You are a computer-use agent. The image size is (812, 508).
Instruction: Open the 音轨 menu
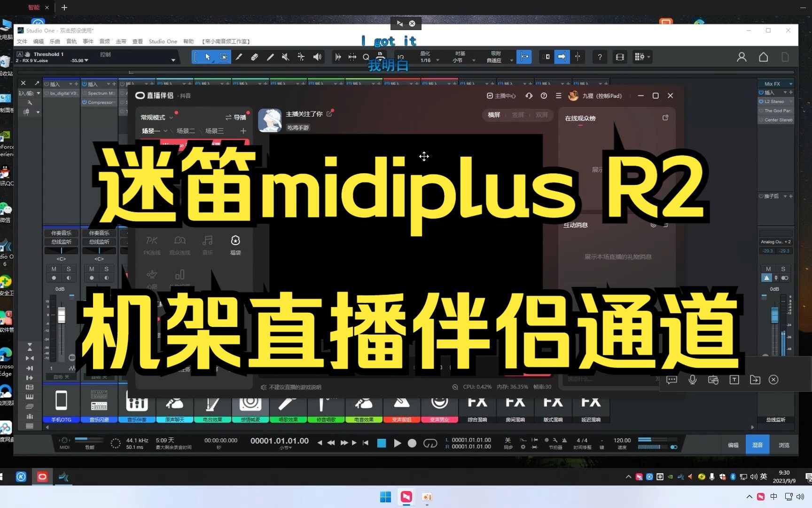point(71,41)
